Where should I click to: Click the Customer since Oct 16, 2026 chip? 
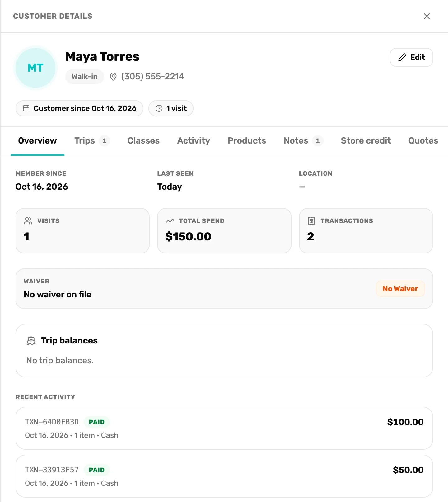[x=79, y=108]
